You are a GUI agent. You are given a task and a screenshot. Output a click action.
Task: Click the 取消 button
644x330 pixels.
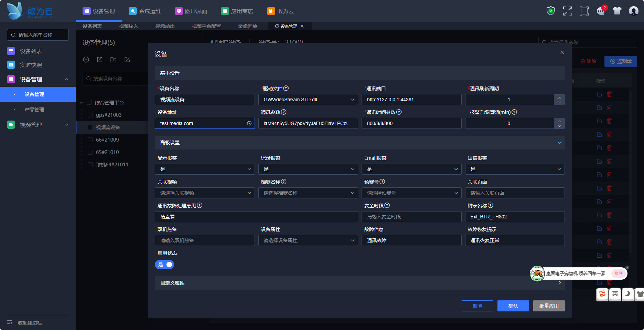[477, 306]
